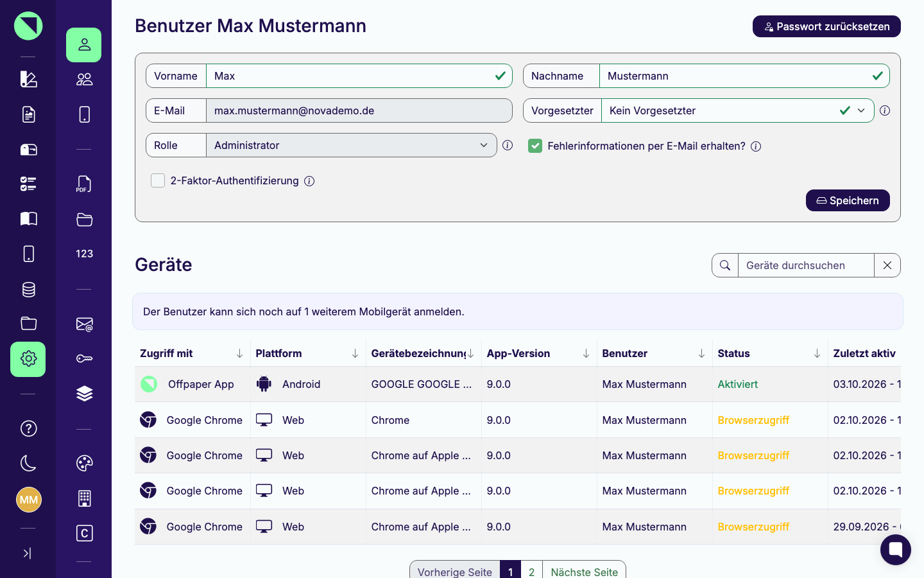924x578 pixels.
Task: Open the number sequences 123 icon
Action: (x=84, y=254)
